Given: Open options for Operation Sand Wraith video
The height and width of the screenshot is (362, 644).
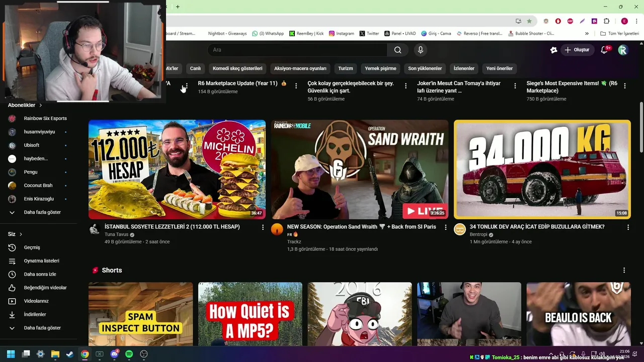Looking at the screenshot, I should pos(445,227).
